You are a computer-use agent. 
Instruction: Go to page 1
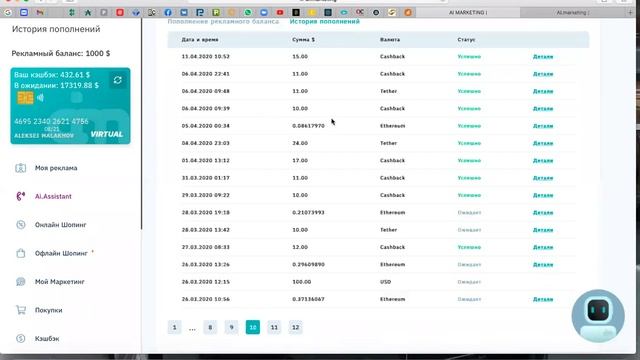pyautogui.click(x=174, y=327)
